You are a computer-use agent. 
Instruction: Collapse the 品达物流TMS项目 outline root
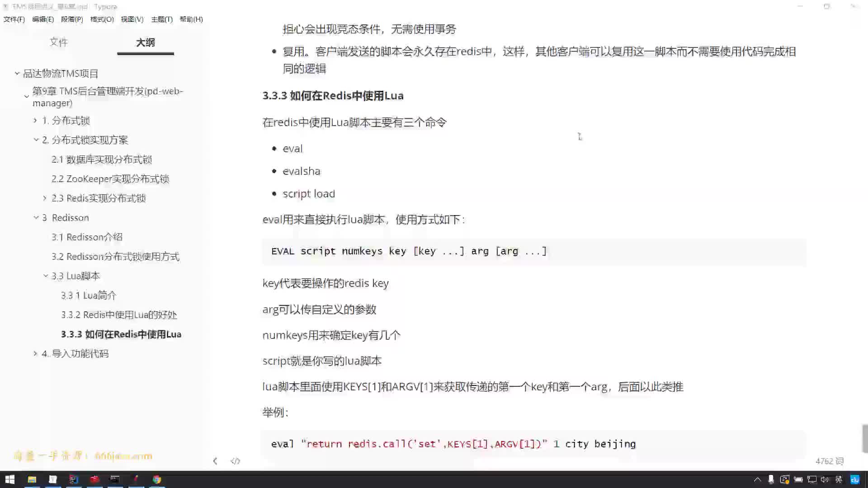[x=17, y=73]
